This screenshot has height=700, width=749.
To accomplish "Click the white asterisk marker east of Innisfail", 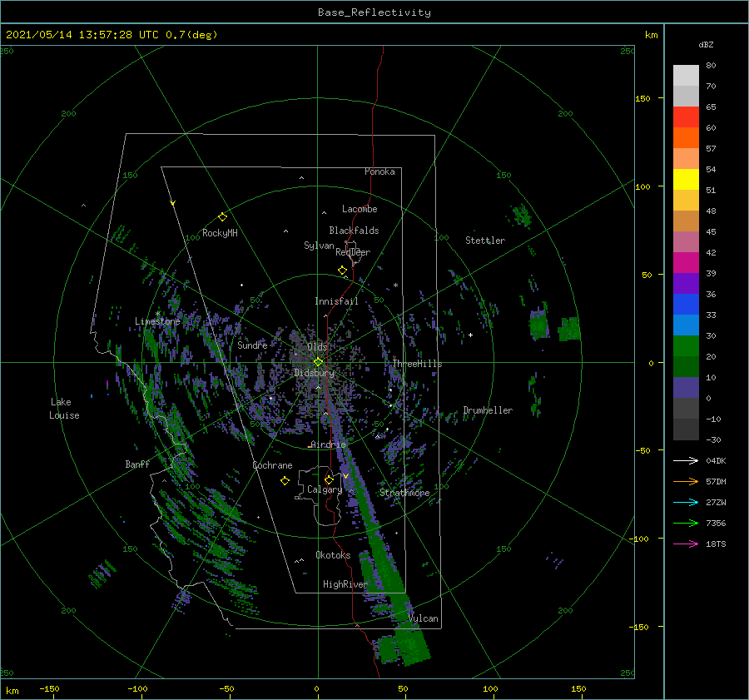I will coord(395,285).
